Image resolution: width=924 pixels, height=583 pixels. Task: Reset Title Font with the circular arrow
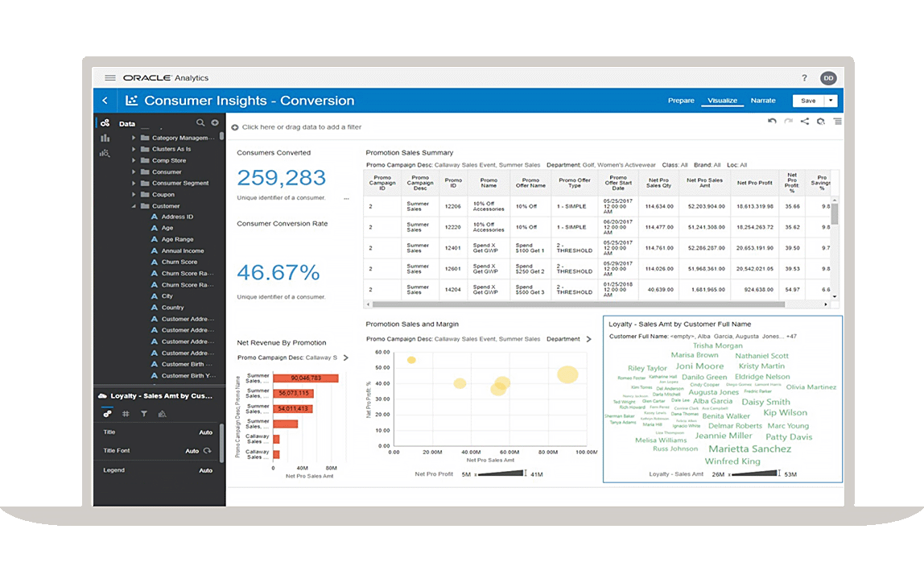[x=208, y=450]
